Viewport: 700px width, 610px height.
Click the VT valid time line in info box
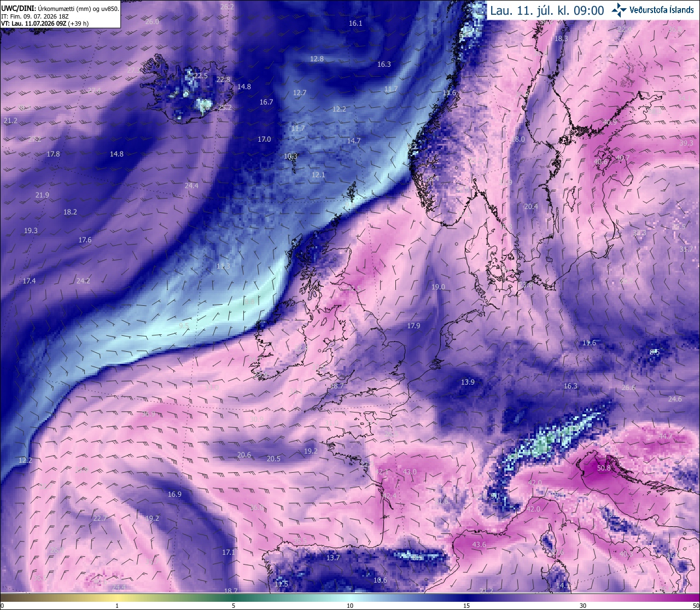[x=45, y=24]
